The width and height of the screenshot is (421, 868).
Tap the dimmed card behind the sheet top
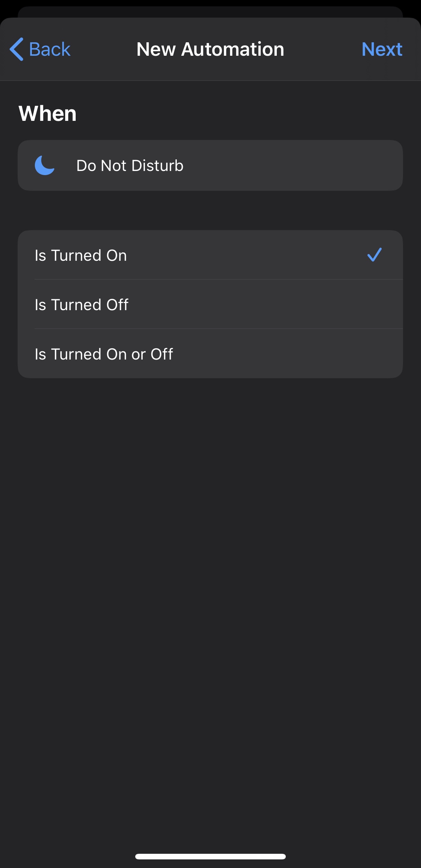(x=210, y=12)
